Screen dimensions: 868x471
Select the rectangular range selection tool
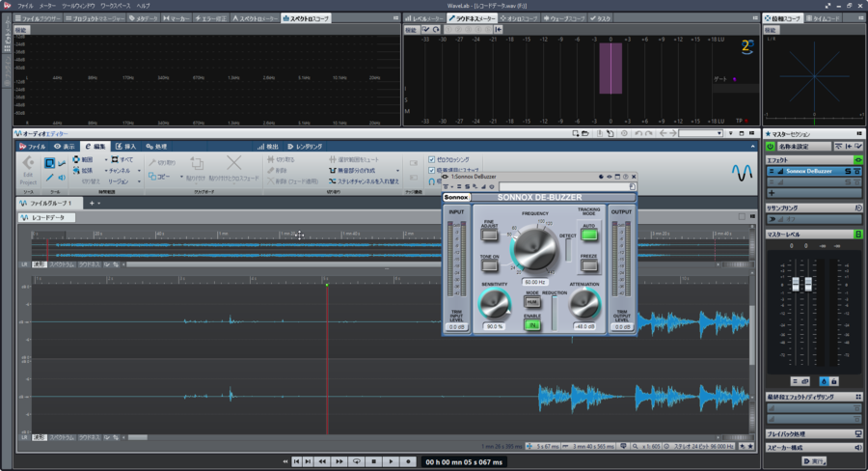50,163
